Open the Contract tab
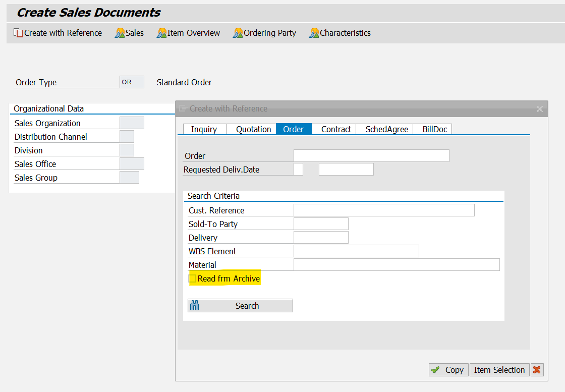 334,129
